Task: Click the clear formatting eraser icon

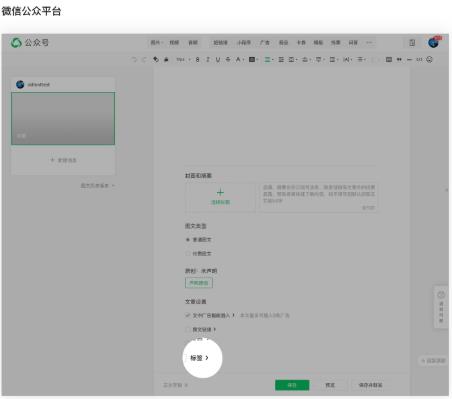Action: click(x=156, y=60)
